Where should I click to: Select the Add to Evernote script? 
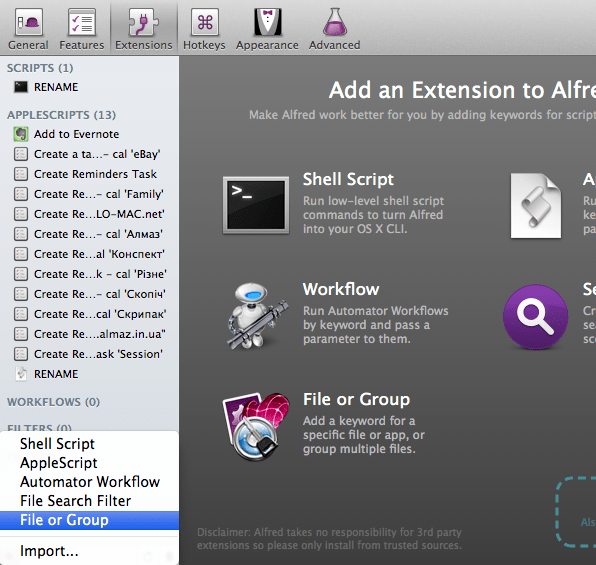click(x=76, y=134)
